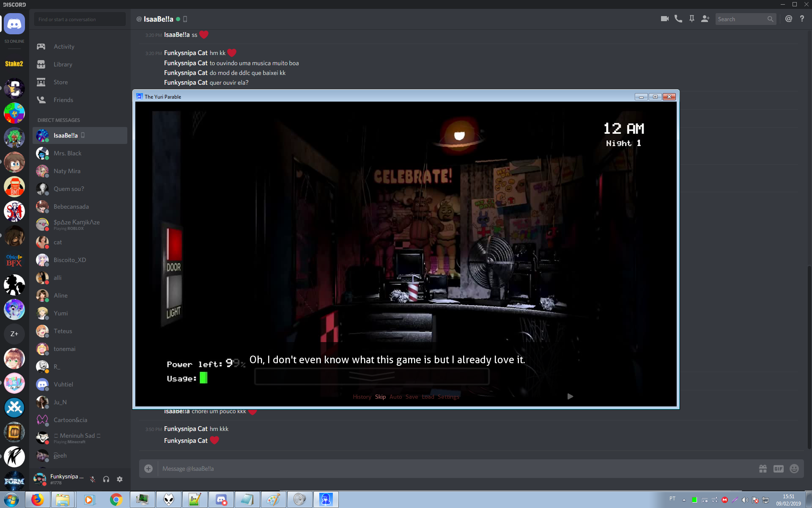Open the DM with Mrs. Black
Image resolution: width=812 pixels, height=508 pixels.
pyautogui.click(x=80, y=153)
